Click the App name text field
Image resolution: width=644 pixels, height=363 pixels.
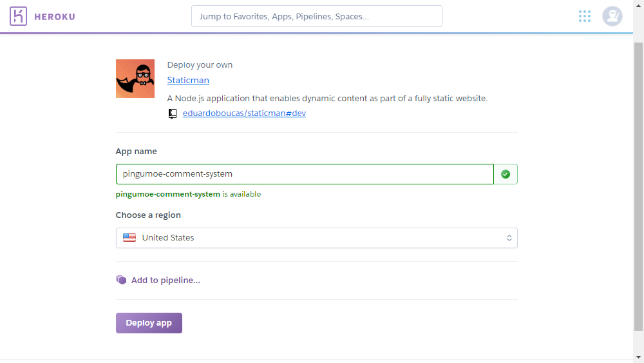(305, 174)
